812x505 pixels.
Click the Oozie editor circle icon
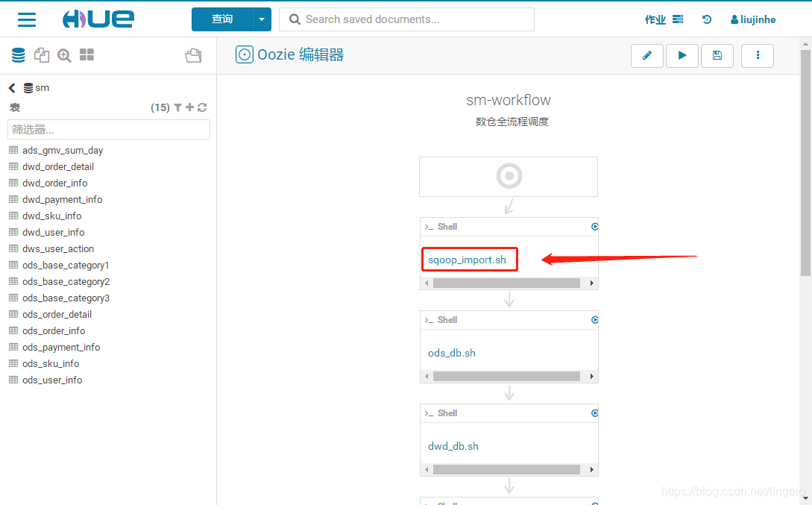(245, 54)
